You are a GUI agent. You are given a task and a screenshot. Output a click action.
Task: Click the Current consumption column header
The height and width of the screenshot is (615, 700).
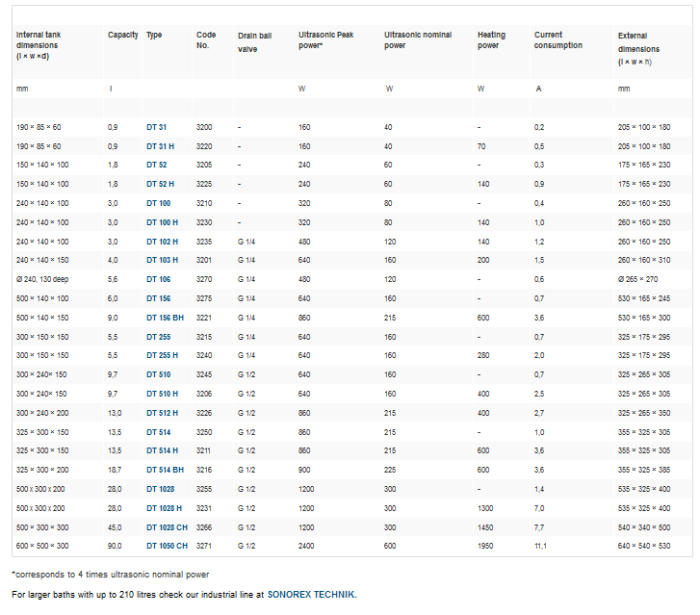click(558, 40)
